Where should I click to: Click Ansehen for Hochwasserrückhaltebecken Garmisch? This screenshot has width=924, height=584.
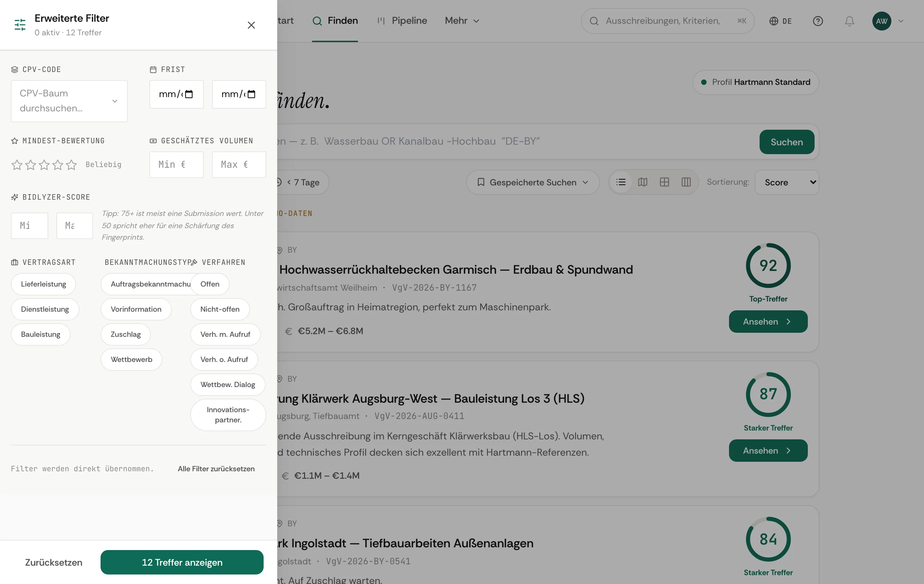point(768,322)
